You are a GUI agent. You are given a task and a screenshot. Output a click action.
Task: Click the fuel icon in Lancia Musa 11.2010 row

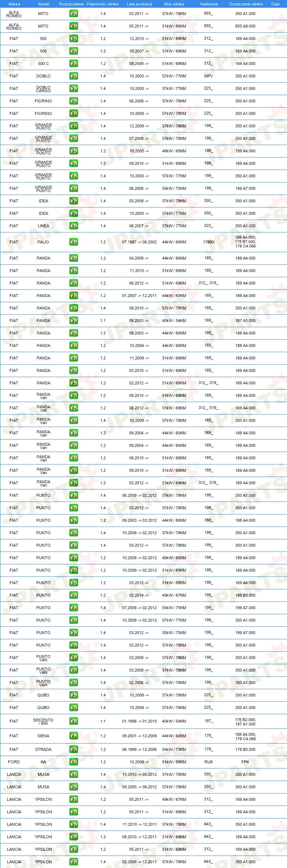click(73, 774)
